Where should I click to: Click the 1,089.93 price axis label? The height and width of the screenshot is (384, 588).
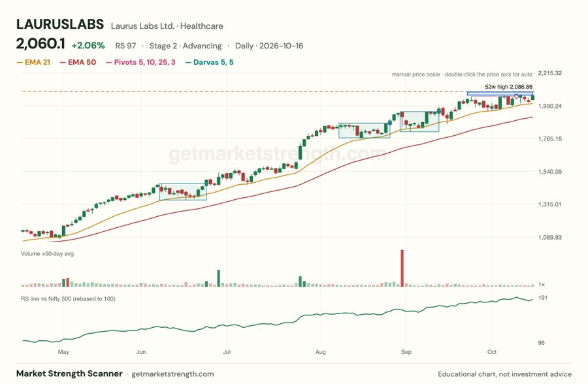point(549,237)
